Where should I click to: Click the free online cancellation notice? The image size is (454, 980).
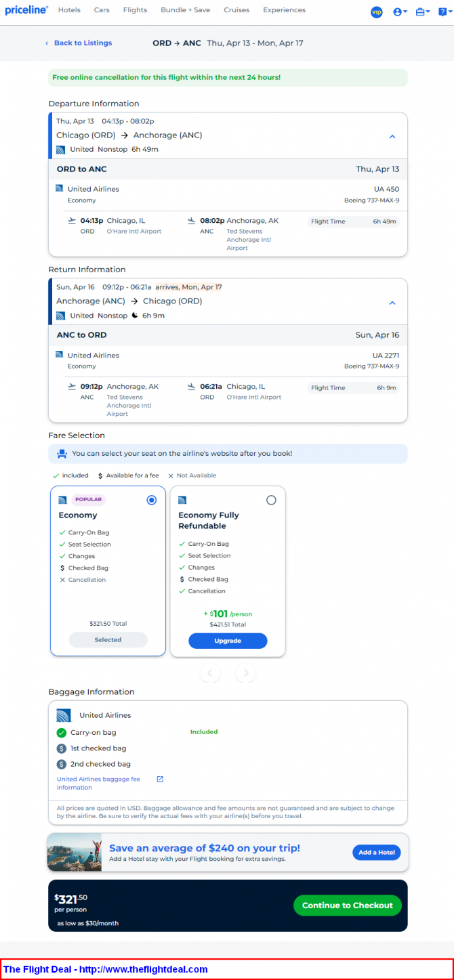(228, 78)
